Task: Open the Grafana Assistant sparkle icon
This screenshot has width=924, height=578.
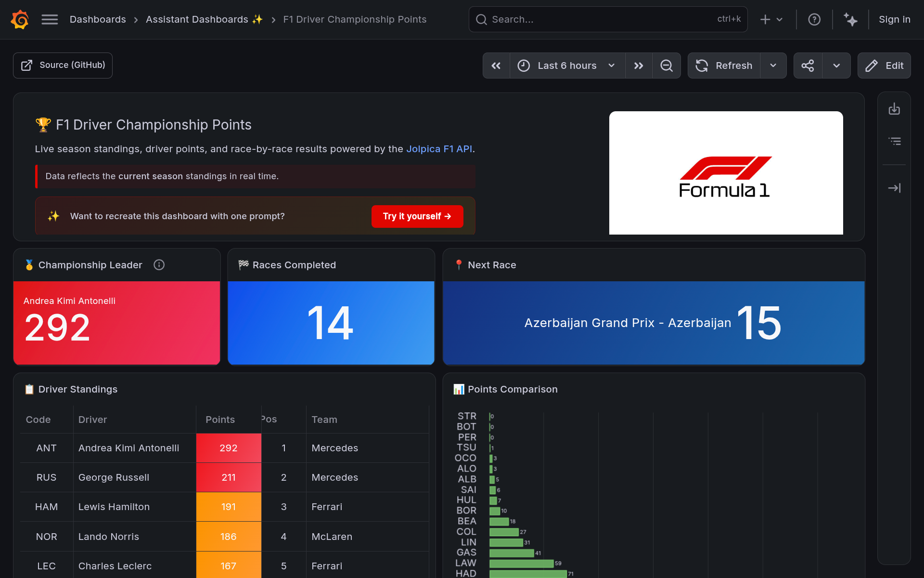Action: (850, 19)
